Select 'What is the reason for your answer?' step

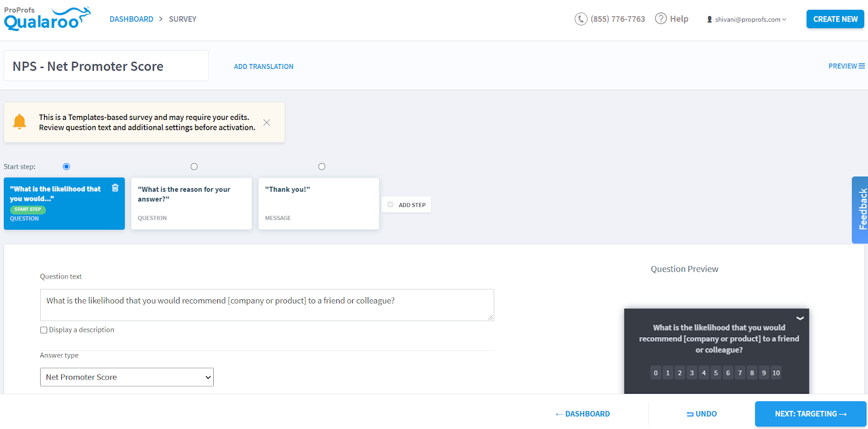[x=192, y=204]
